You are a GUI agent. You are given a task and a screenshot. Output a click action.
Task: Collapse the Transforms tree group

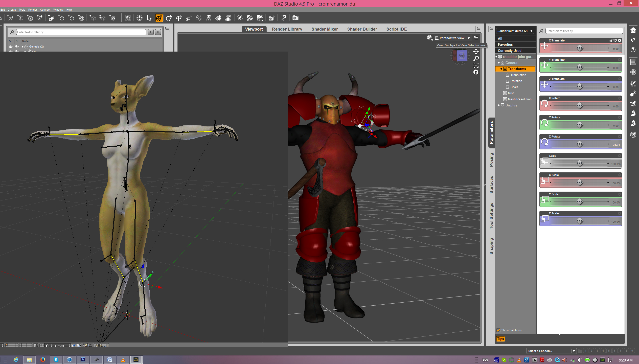click(x=501, y=69)
